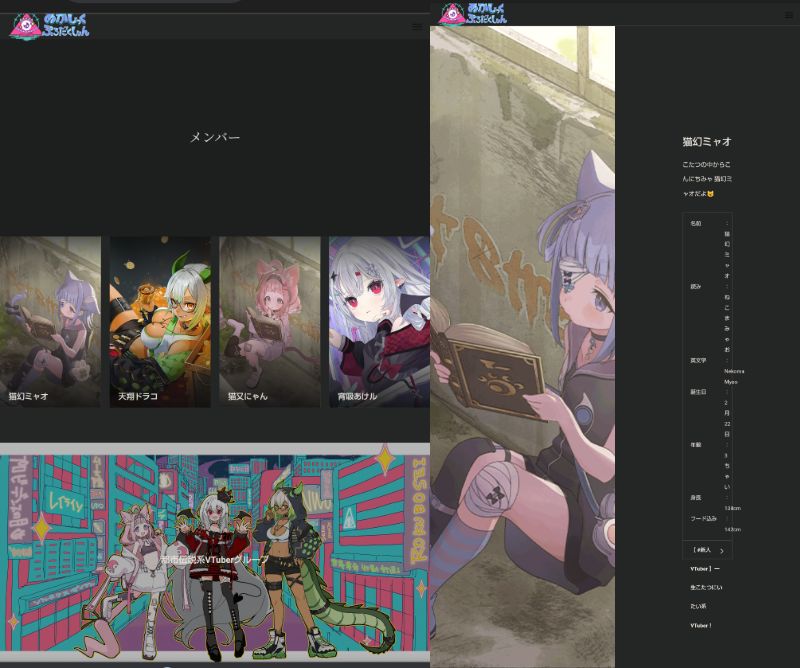Click the site logo on the members page
This screenshot has width=800, height=668.
[49, 26]
